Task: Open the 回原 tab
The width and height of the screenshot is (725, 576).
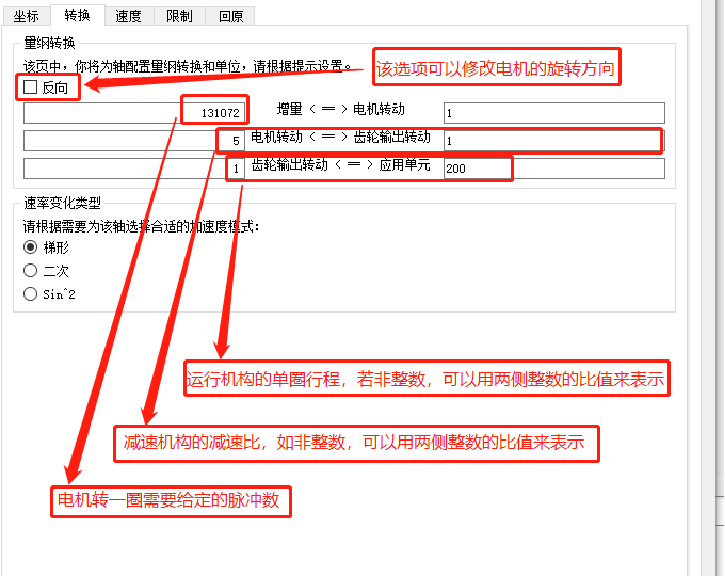Action: tap(230, 15)
